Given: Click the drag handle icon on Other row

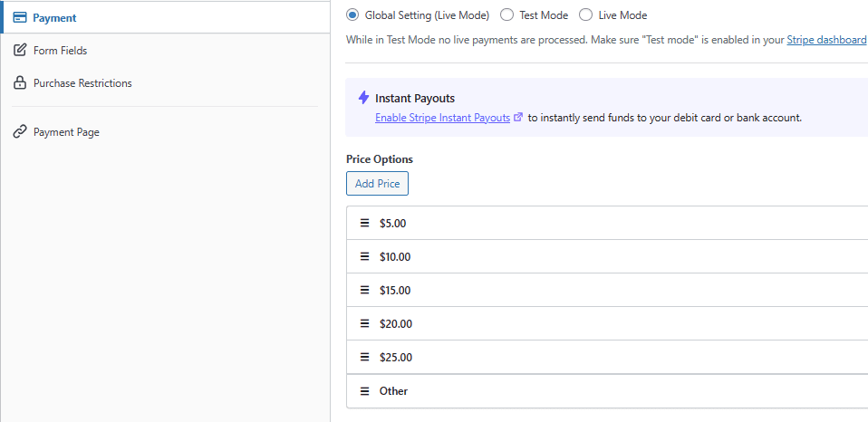Looking at the screenshot, I should [x=365, y=391].
